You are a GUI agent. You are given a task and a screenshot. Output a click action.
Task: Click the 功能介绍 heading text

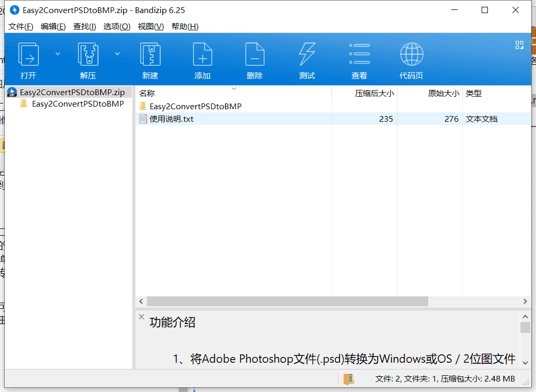(172, 322)
